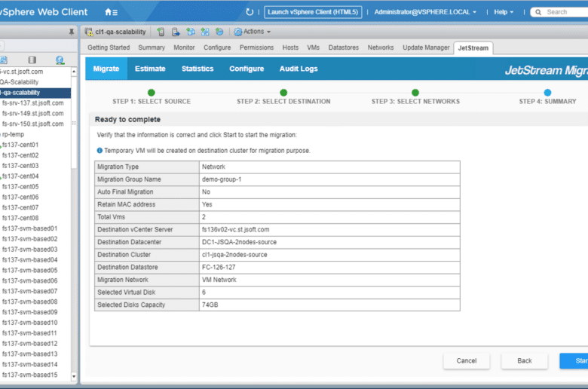588x389 pixels.
Task: Click the New vApp toolbar icon
Action: coord(205,32)
